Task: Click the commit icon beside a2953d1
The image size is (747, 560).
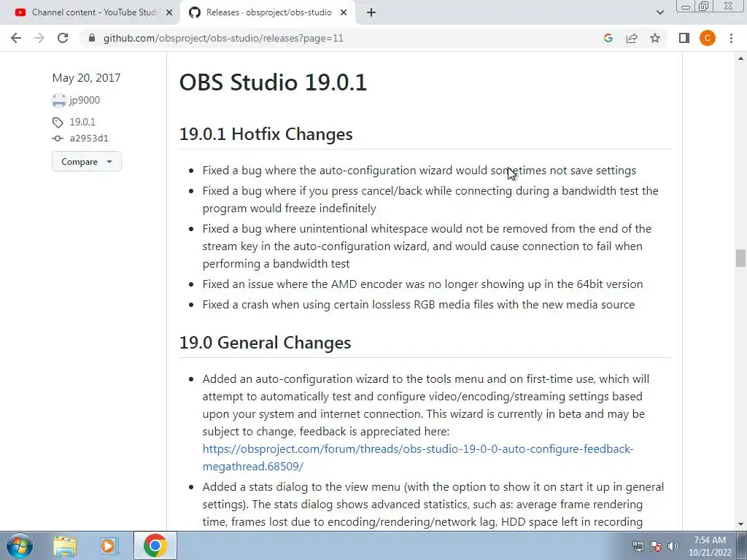Action: tap(58, 138)
